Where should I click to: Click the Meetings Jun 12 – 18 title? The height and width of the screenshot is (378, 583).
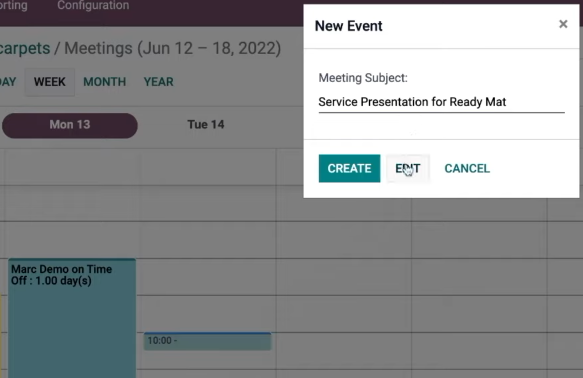[x=173, y=48]
